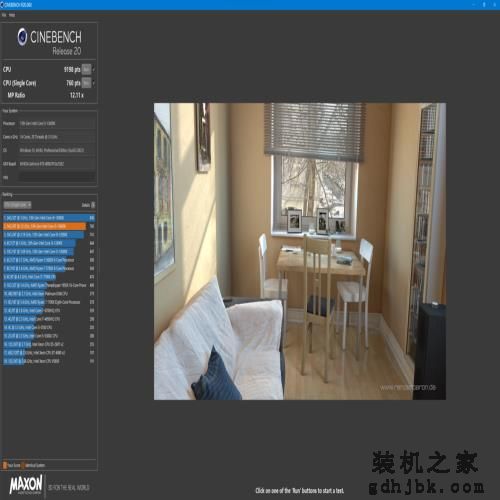Click the Info text field
The height and width of the screenshot is (500, 500).
tap(57, 177)
